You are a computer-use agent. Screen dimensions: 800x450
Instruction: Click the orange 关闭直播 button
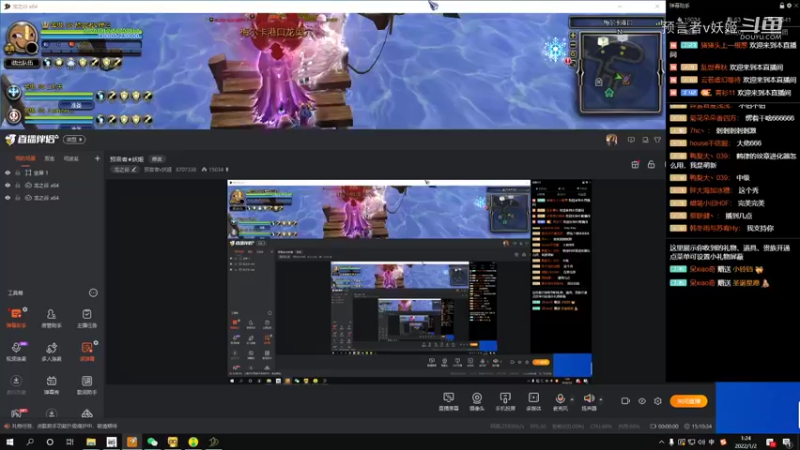pyautogui.click(x=688, y=401)
